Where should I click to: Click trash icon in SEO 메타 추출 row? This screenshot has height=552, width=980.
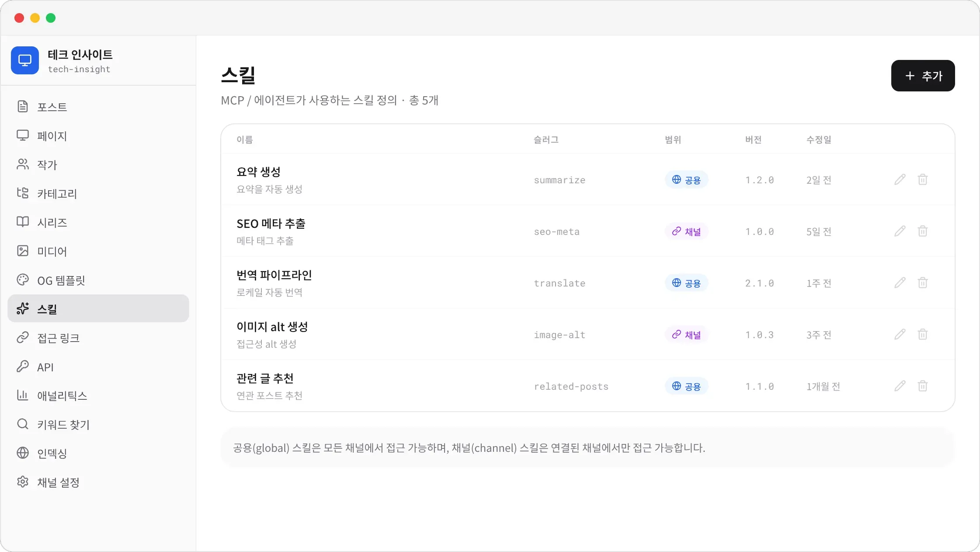pyautogui.click(x=922, y=231)
